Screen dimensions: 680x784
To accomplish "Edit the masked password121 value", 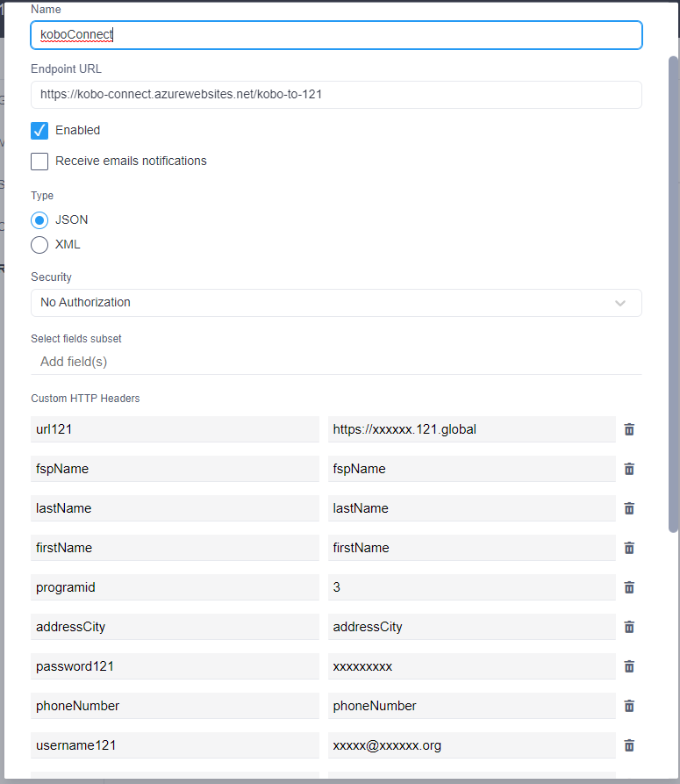I will coord(472,666).
